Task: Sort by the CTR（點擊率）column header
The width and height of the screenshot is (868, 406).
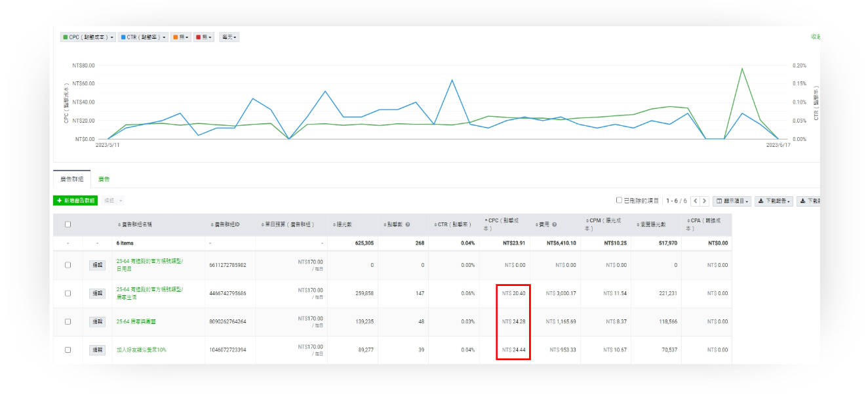Action: (452, 224)
